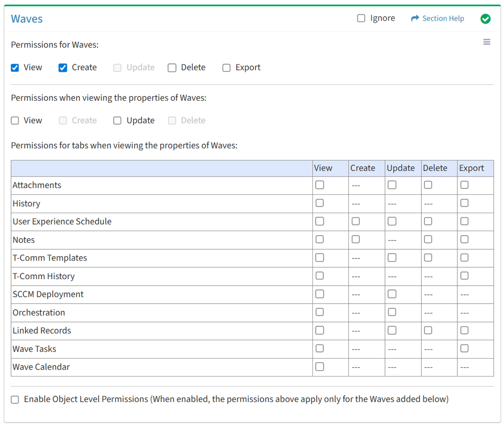This screenshot has height=425, width=504.
Task: Enable Export for History tab
Action: [464, 203]
